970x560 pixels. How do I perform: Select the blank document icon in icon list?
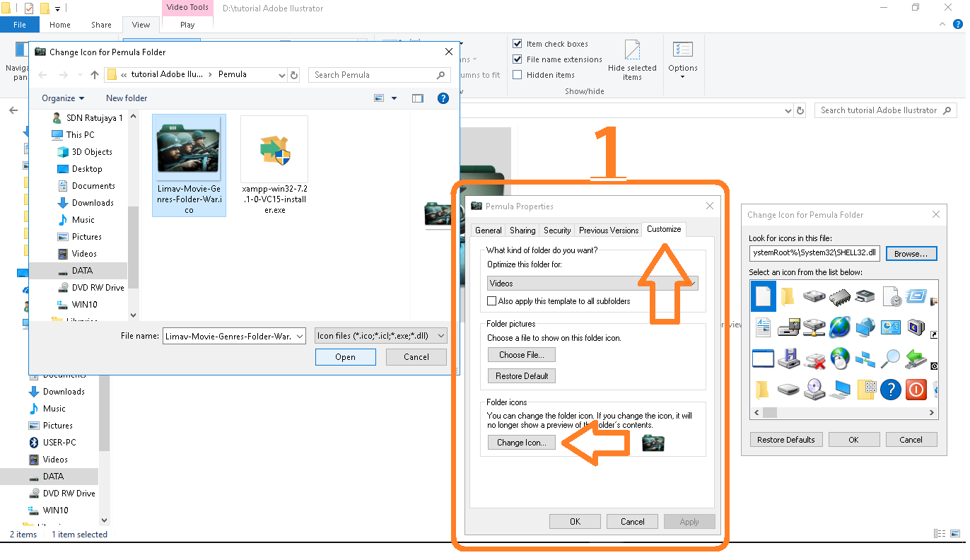tap(763, 296)
